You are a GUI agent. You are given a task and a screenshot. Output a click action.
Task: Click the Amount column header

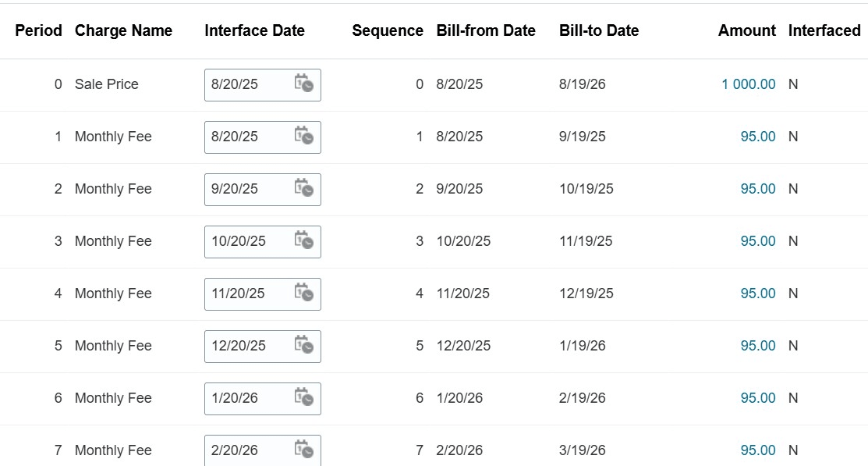pyautogui.click(x=746, y=30)
